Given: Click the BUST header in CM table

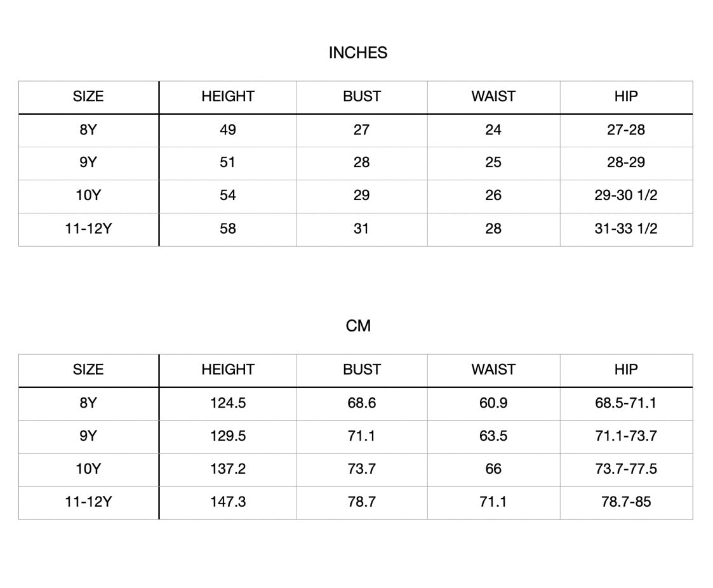Looking at the screenshot, I should [362, 370].
